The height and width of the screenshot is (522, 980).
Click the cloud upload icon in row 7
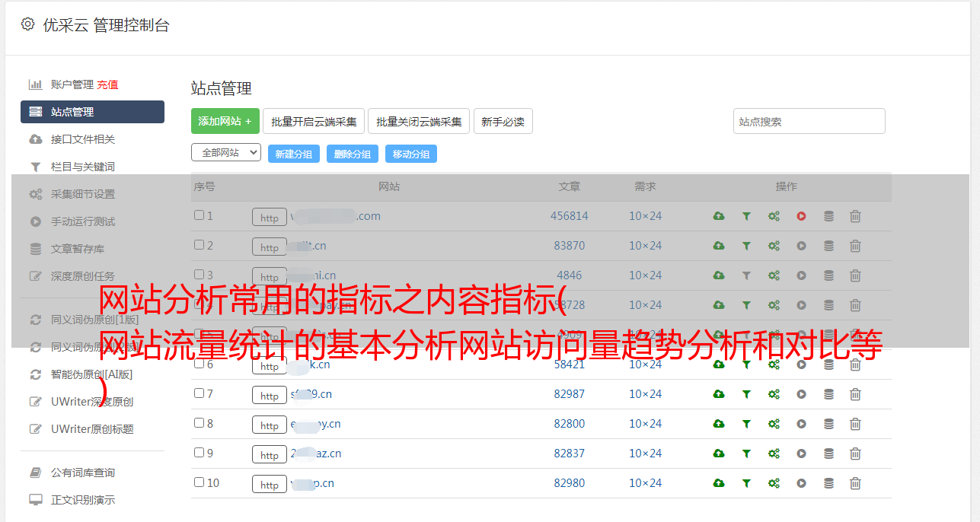[x=719, y=394]
